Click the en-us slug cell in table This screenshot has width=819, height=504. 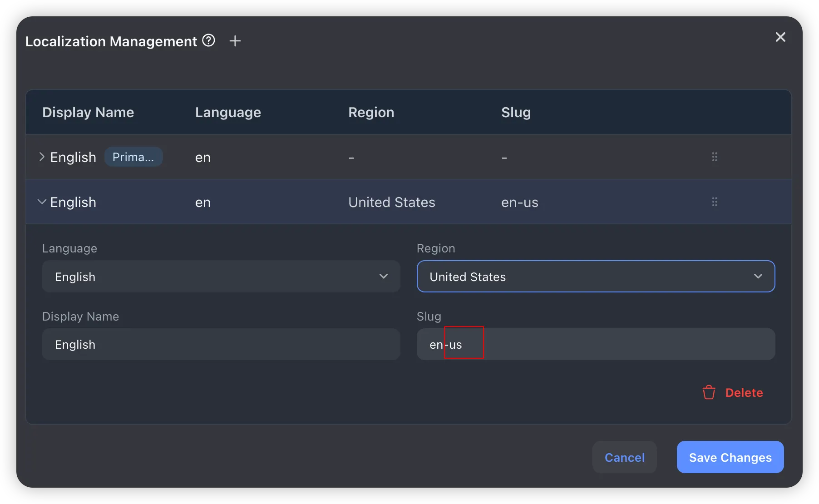(x=519, y=203)
